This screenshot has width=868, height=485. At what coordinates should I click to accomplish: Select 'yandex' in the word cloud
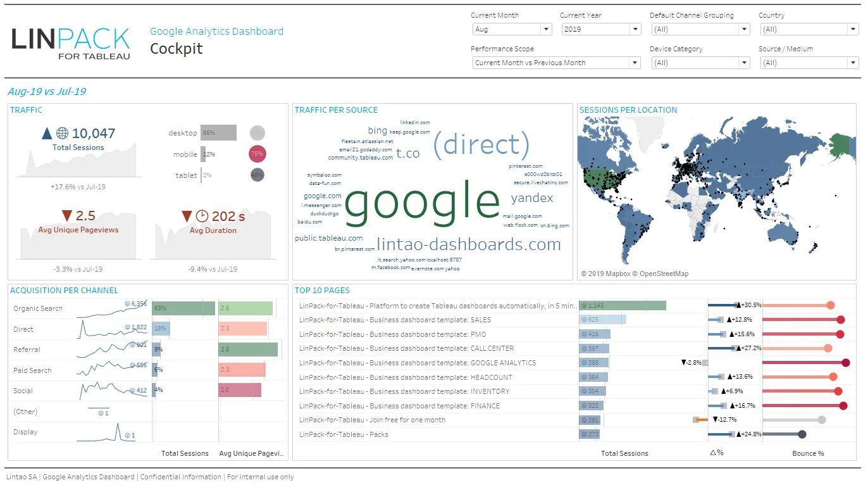click(532, 198)
